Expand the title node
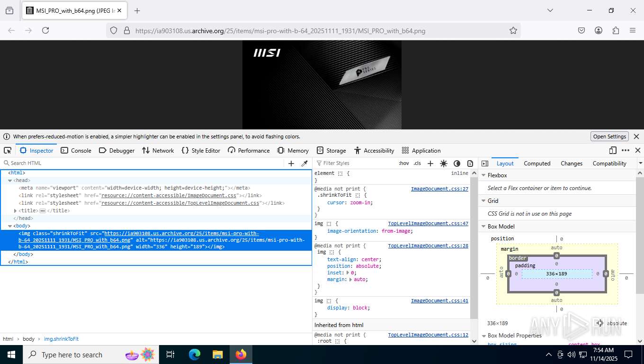 tap(15, 211)
